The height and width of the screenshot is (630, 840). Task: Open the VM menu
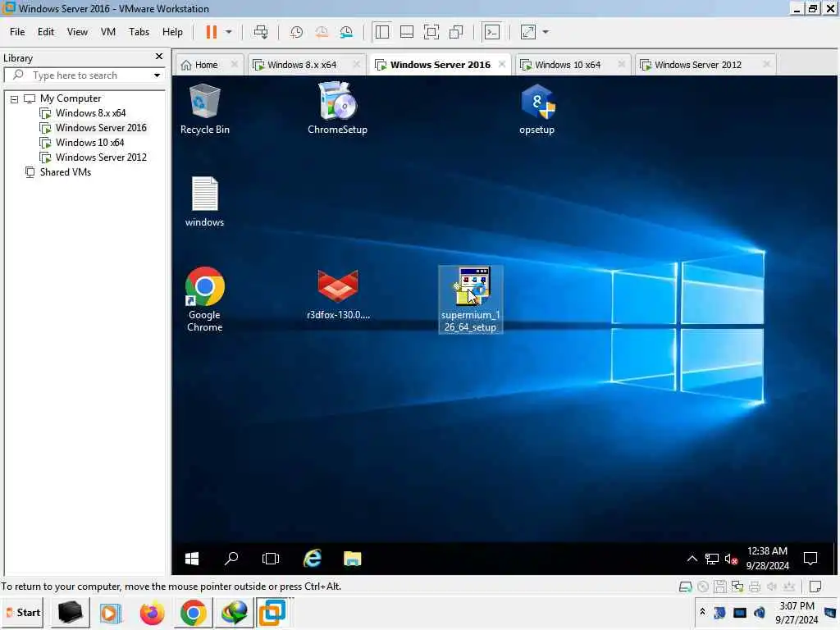click(x=108, y=32)
